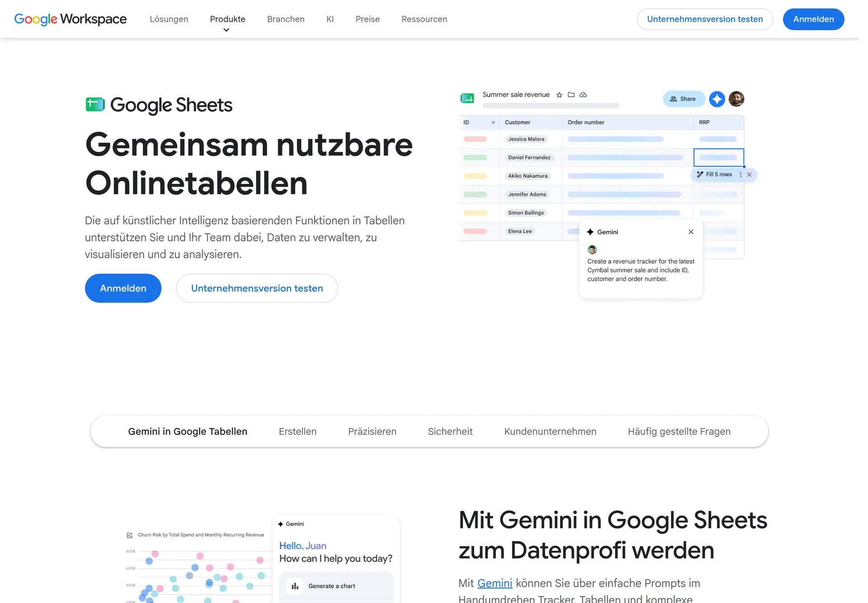Open the ID column filter dropdown
Image resolution: width=868 pixels, height=603 pixels.
(x=493, y=123)
